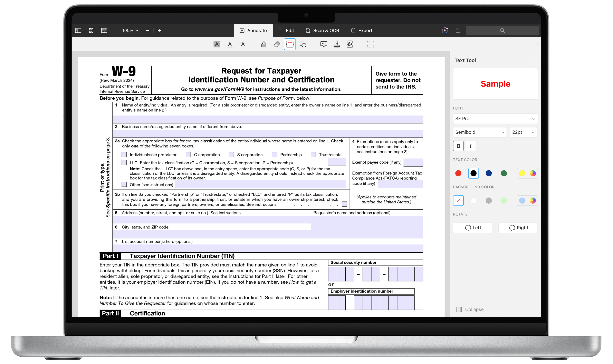Image resolution: width=613 pixels, height=364 pixels.
Task: Choose the strikethrough text tool
Action: pyautogui.click(x=243, y=44)
